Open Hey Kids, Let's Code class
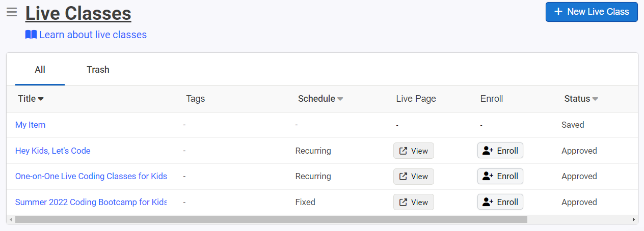Screen dimensions: 644x231 (53, 151)
